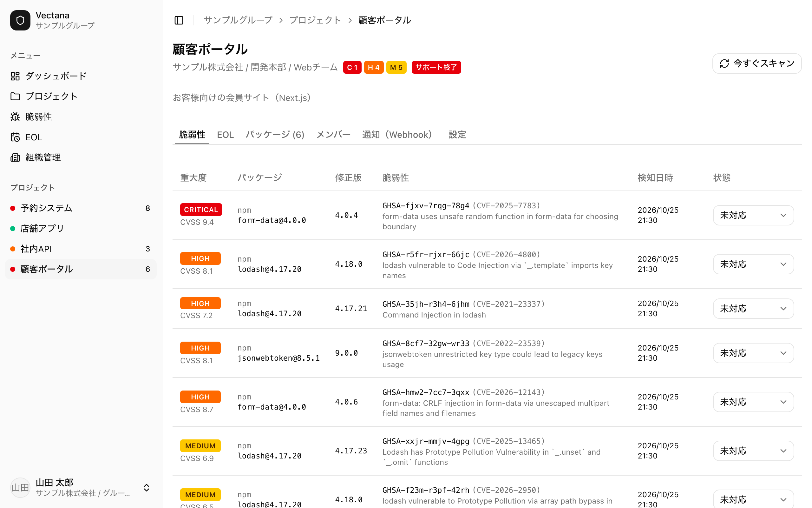Open status dropdown for GHSA-xxjr-mmjv-4gpg
812x508 pixels.
click(753, 451)
